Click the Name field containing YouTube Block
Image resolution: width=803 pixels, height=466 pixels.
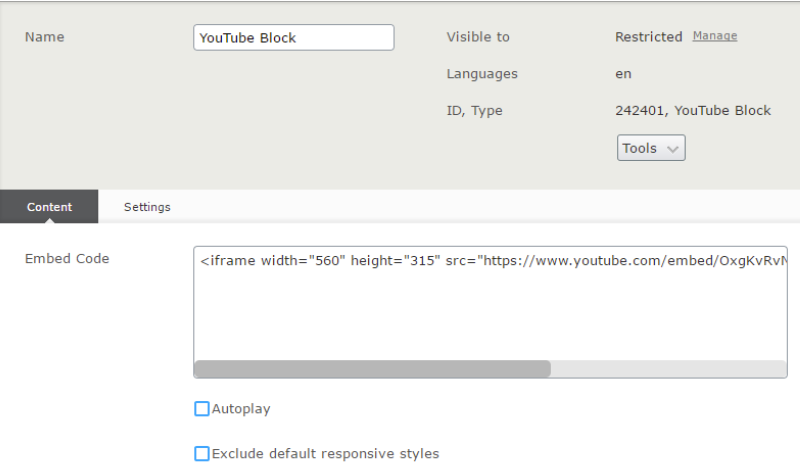293,37
